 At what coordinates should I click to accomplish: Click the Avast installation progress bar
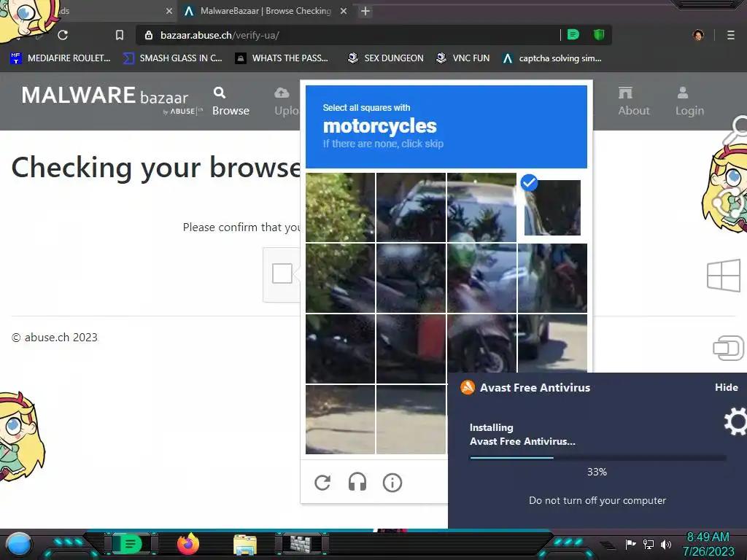[598, 458]
